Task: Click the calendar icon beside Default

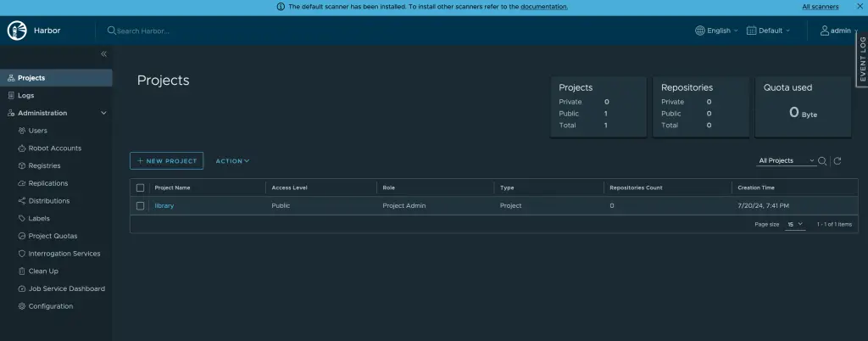Action: pos(751,31)
